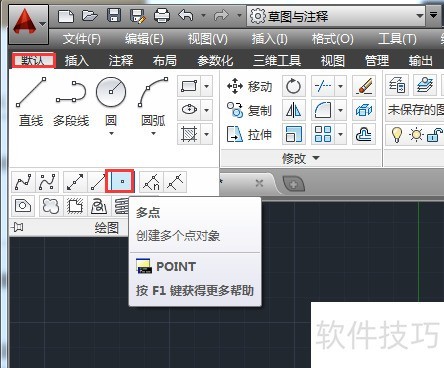Select the trim tool
This screenshot has width=444, height=368.
pyautogui.click(x=323, y=86)
